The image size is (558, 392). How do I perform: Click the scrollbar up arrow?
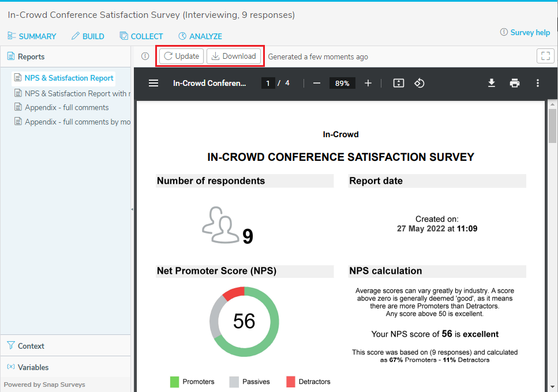(552, 104)
